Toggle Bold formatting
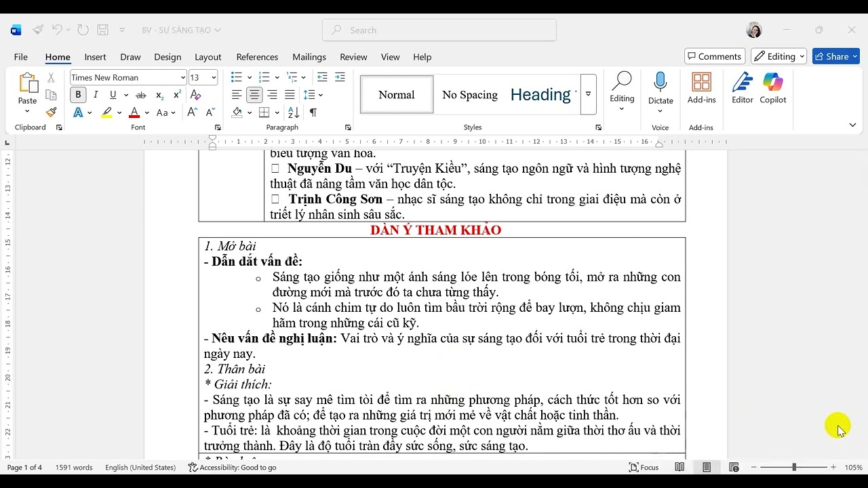Image resolution: width=868 pixels, height=488 pixels. pyautogui.click(x=78, y=95)
